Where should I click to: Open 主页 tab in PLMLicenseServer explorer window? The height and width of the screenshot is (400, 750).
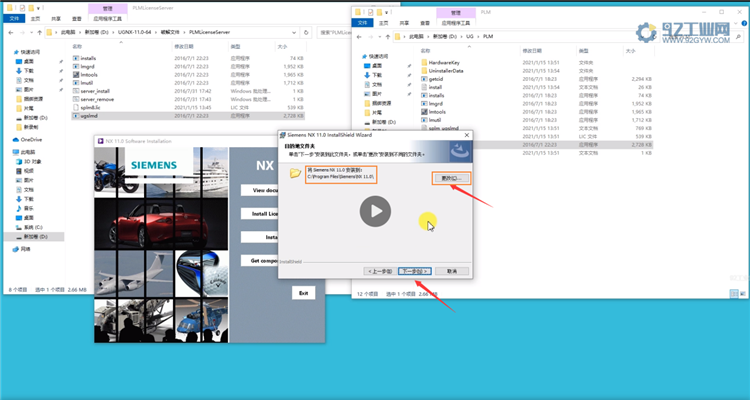point(35,19)
